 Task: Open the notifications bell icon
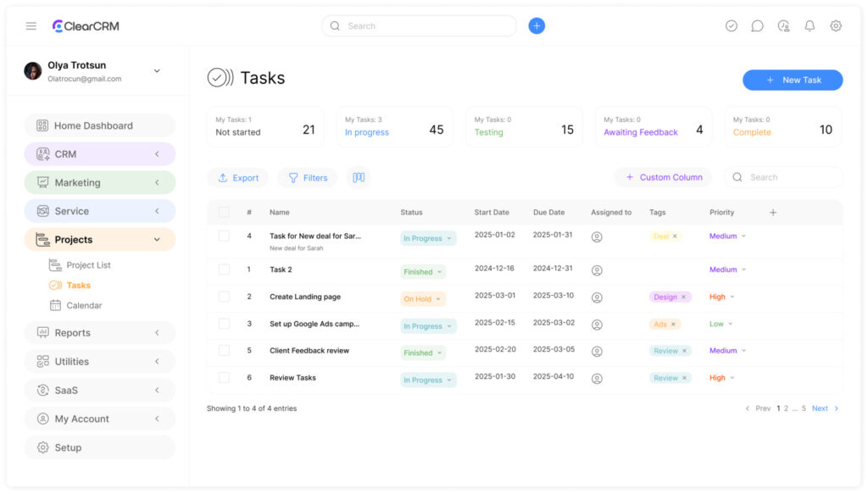810,26
